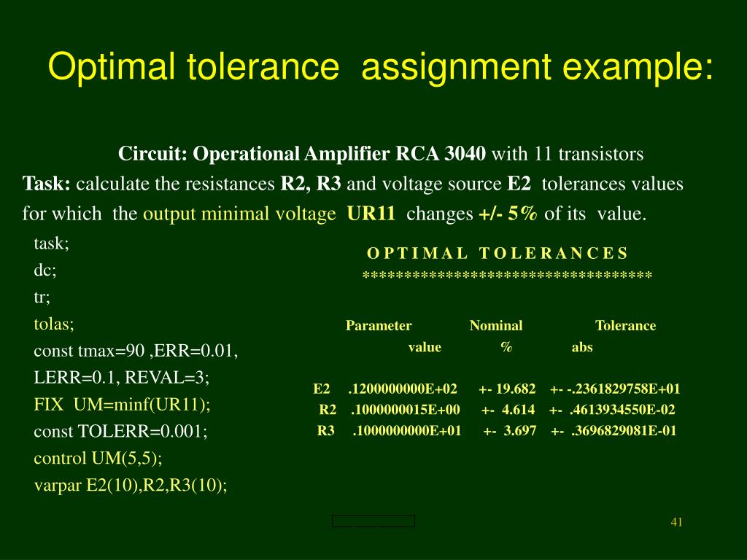Click the 'Parameter' column header
This screenshot has height=560, width=747.
[379, 326]
